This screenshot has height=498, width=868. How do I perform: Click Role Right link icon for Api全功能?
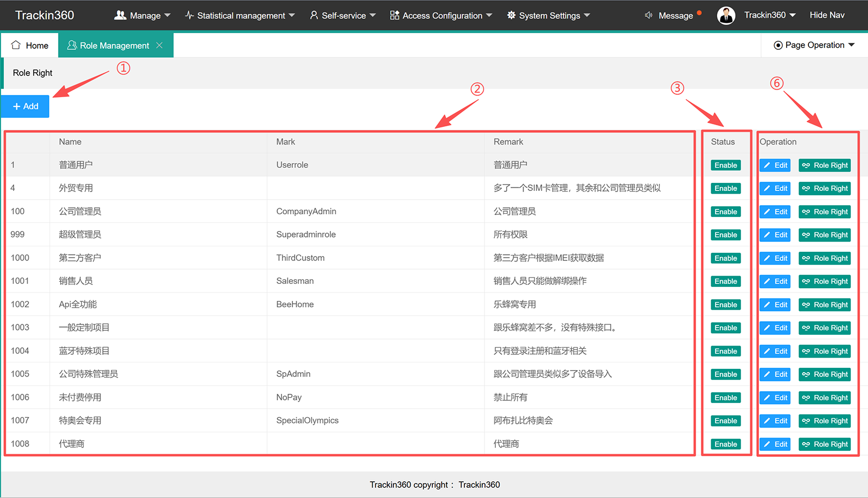806,305
